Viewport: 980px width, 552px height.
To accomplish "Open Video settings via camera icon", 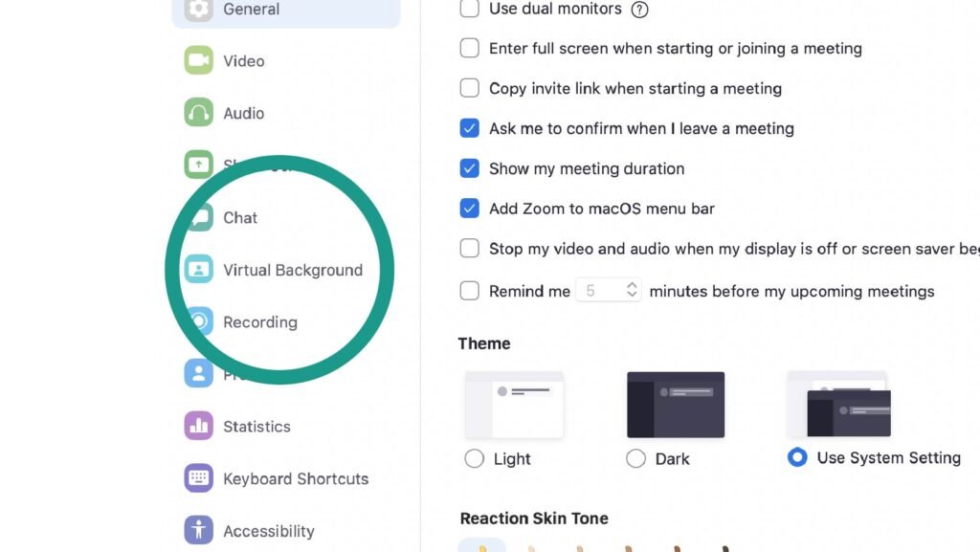I will [198, 60].
